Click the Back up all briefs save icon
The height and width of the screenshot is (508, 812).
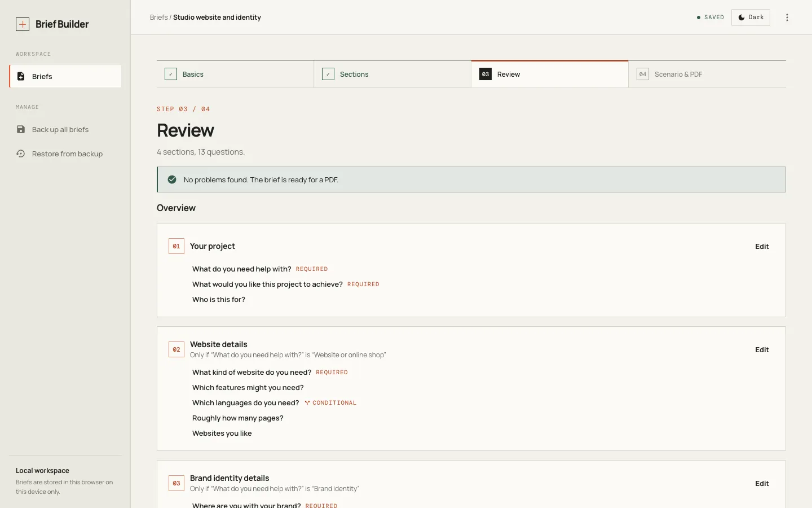[x=21, y=129]
